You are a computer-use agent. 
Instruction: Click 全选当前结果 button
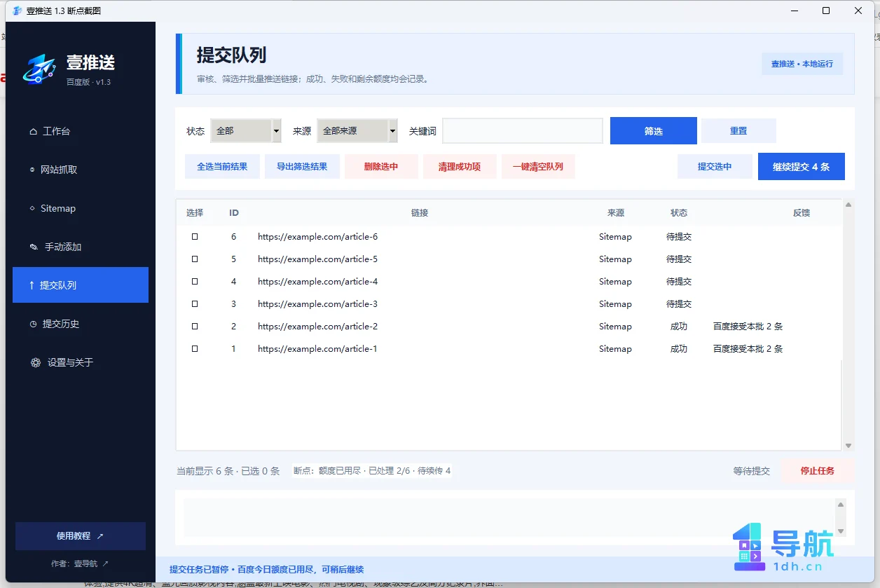[222, 167]
